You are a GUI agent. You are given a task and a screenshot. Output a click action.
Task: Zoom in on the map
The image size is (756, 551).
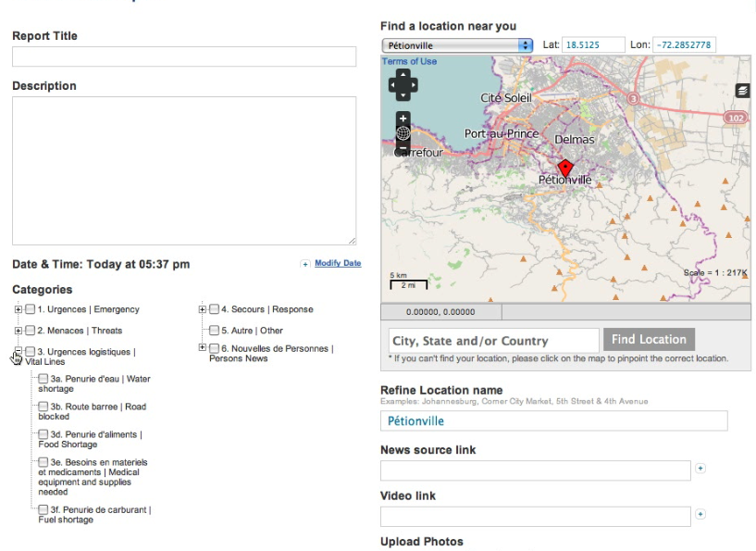tap(403, 119)
